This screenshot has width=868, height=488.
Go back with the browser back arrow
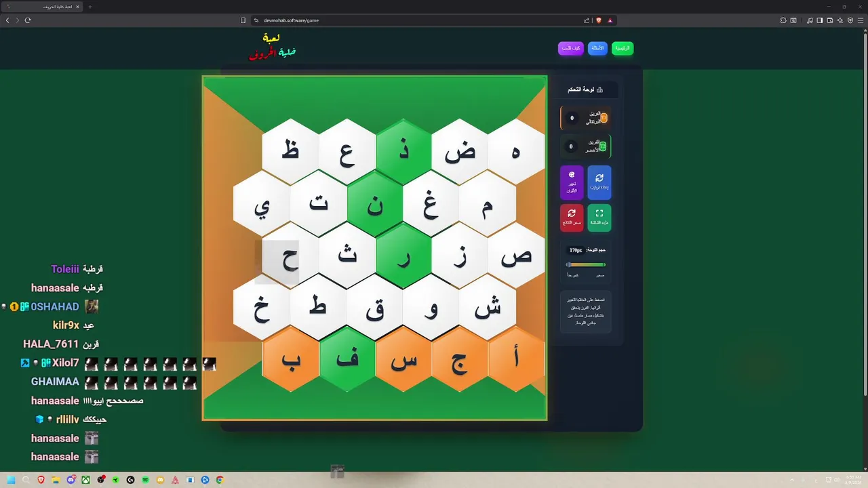(7, 20)
